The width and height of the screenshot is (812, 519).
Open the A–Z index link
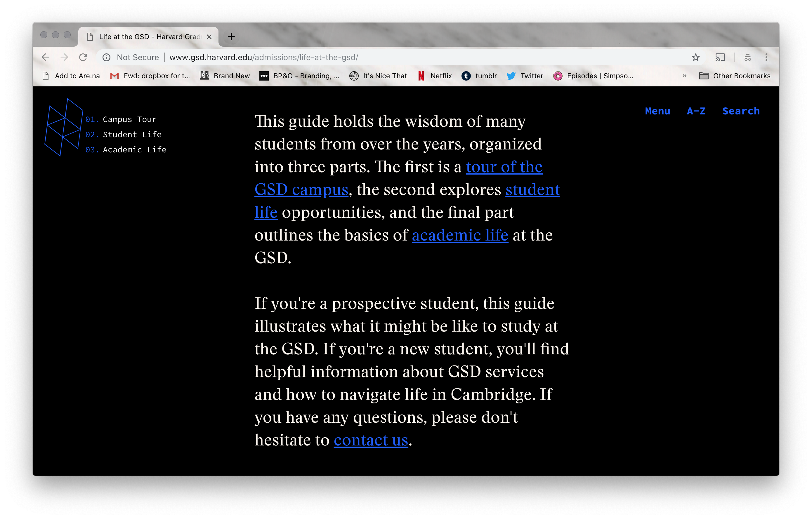pyautogui.click(x=696, y=111)
